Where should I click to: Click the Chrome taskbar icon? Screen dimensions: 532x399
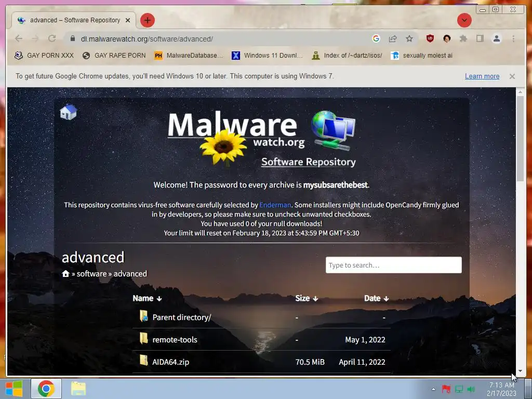(46, 389)
